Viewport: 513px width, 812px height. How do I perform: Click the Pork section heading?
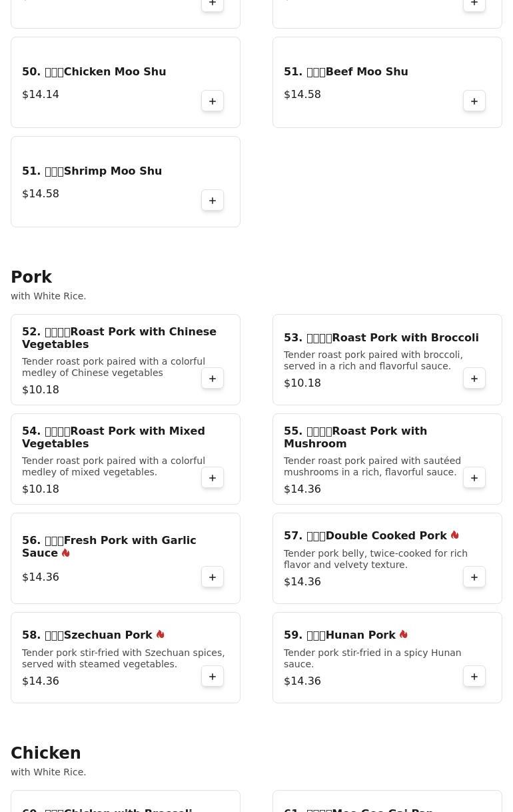[31, 277]
